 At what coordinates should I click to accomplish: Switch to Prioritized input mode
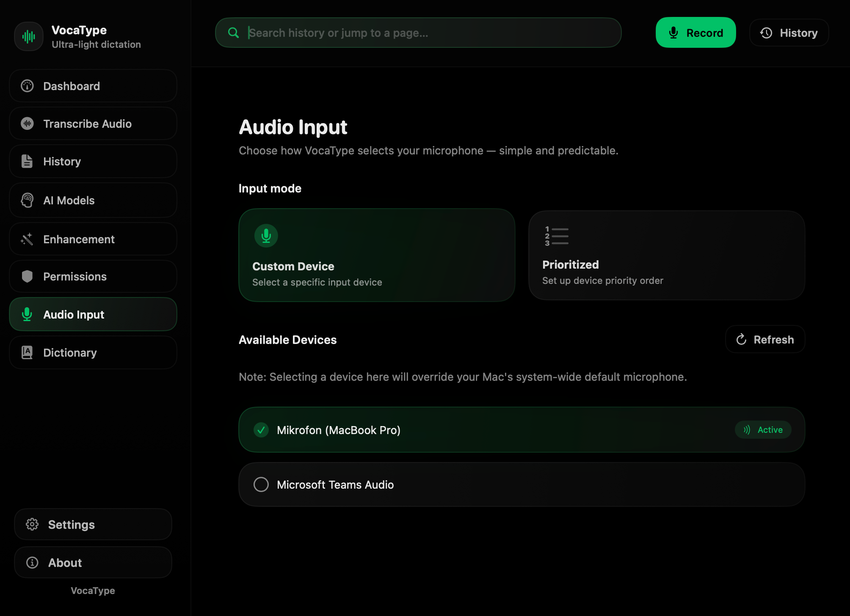pyautogui.click(x=666, y=255)
